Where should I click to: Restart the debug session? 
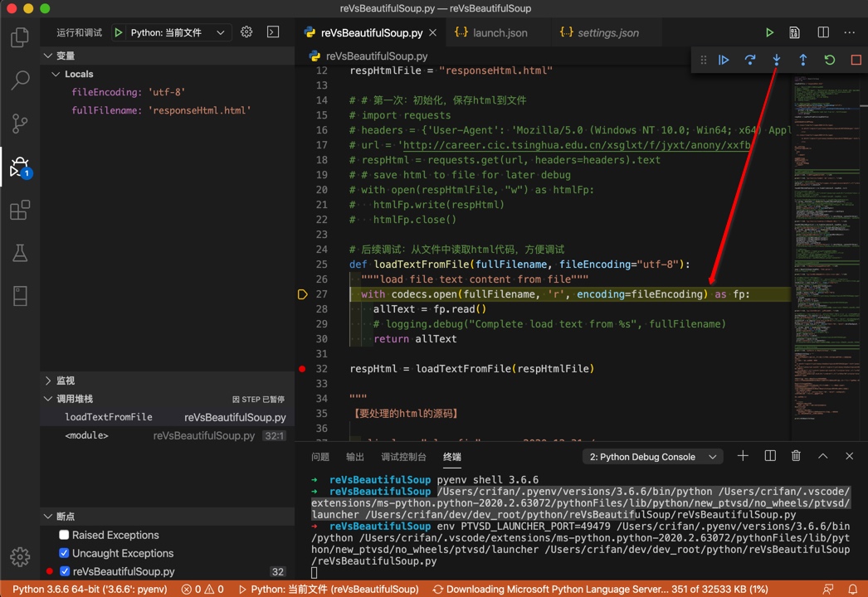[829, 60]
